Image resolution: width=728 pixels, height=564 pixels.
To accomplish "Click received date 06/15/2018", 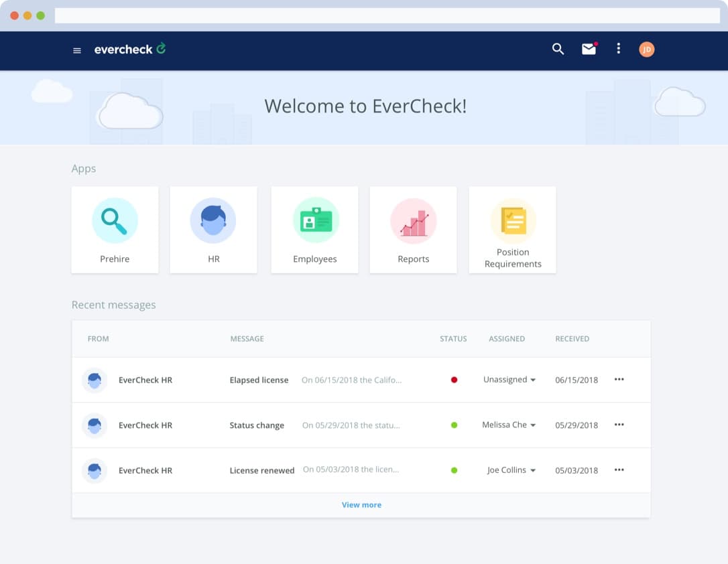I will [577, 380].
